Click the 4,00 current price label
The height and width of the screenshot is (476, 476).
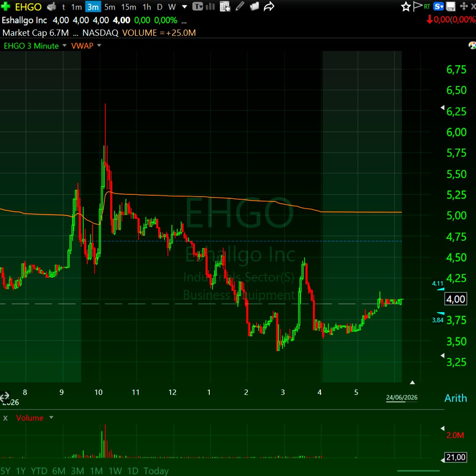455,299
